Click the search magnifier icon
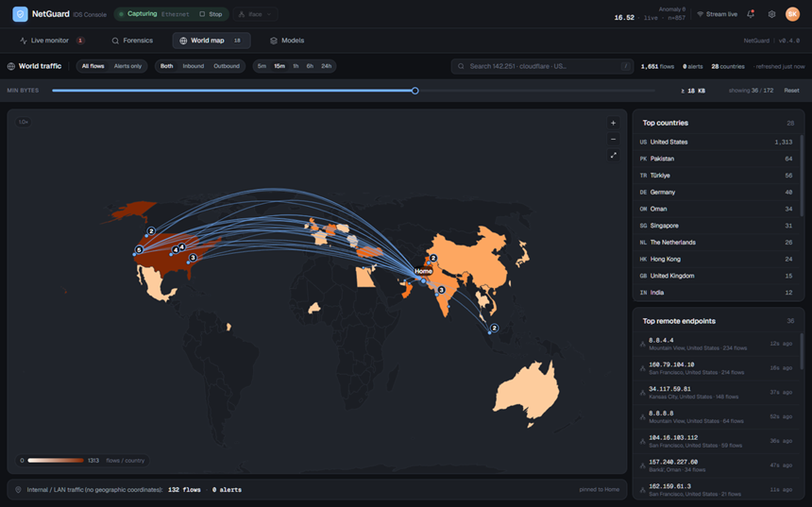Viewport: 812px width, 507px height. pos(461,66)
